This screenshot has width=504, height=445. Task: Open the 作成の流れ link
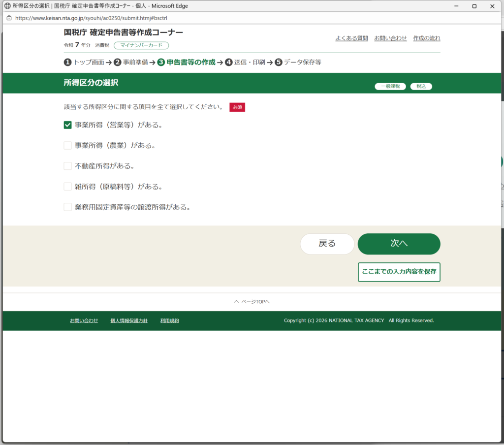(x=426, y=38)
